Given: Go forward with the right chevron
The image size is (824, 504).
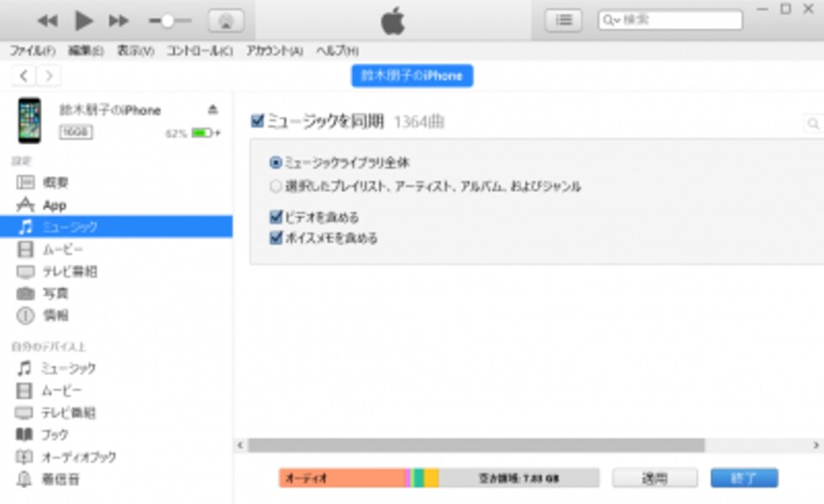Looking at the screenshot, I should pyautogui.click(x=49, y=76).
